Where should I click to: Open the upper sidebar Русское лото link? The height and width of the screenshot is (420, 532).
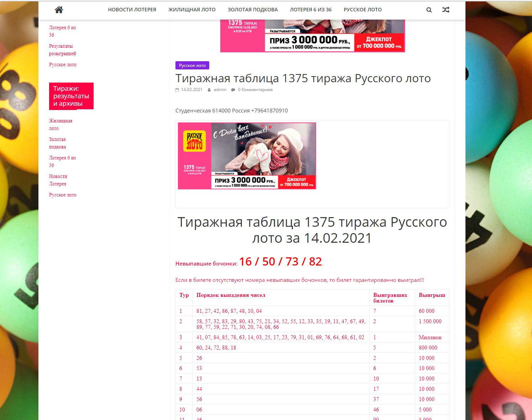[x=63, y=64]
